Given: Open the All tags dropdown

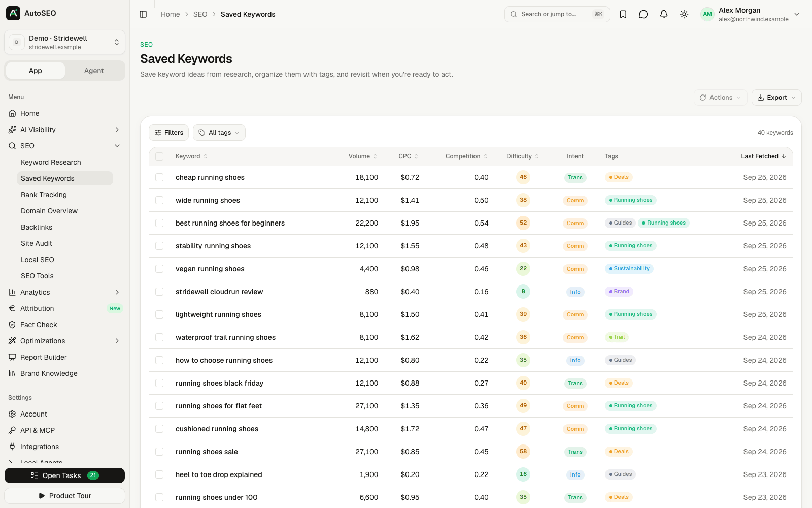Looking at the screenshot, I should [219, 133].
